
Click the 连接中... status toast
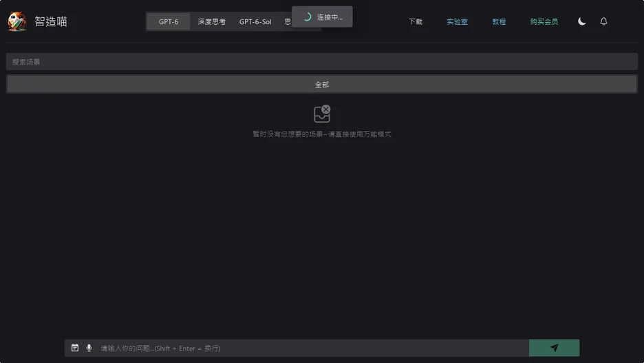pos(322,17)
